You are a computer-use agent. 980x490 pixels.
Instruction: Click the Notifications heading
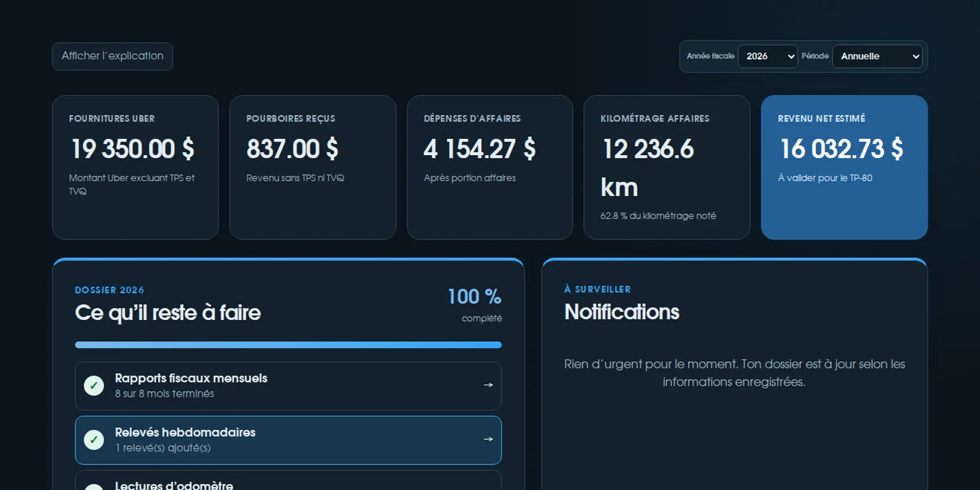pyautogui.click(x=622, y=312)
